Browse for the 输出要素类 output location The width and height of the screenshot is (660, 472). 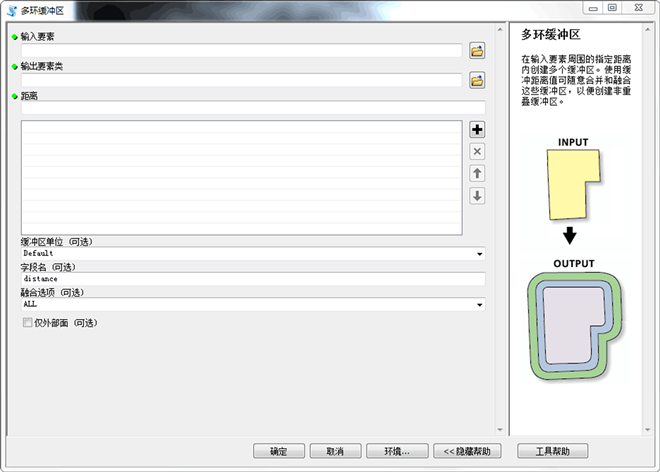[477, 80]
